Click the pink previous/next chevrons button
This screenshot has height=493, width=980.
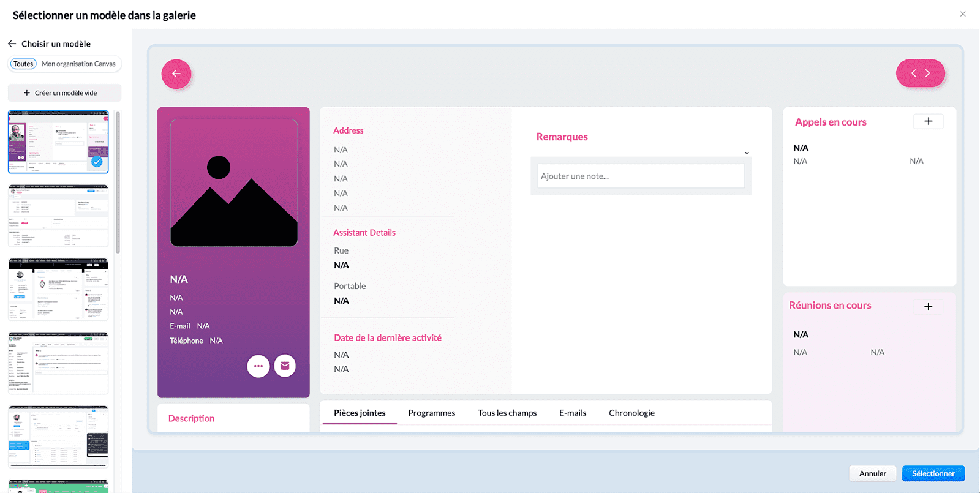point(921,73)
